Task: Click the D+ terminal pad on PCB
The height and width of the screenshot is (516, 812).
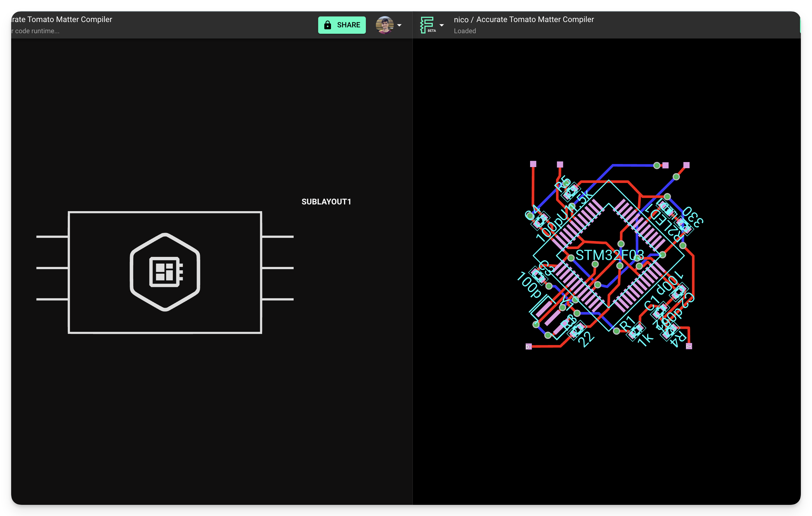Action: pyautogui.click(x=688, y=346)
